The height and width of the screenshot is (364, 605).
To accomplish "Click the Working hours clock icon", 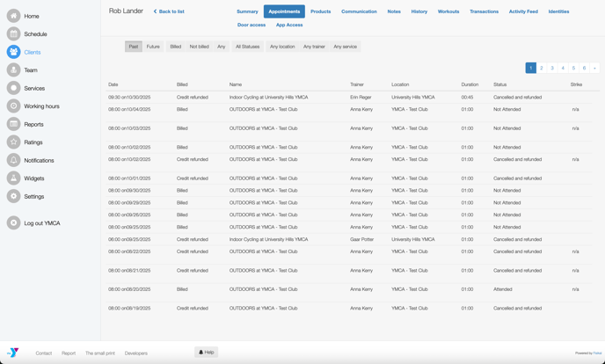I will (x=13, y=106).
